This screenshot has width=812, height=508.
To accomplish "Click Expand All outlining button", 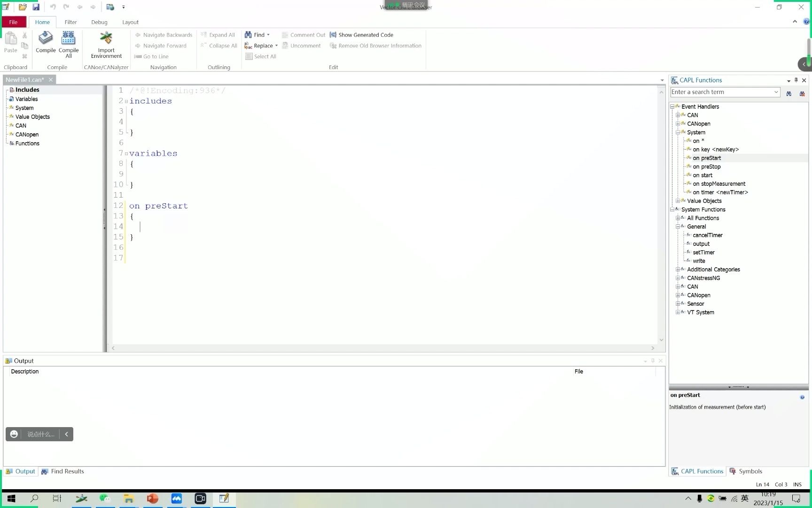I will point(218,35).
